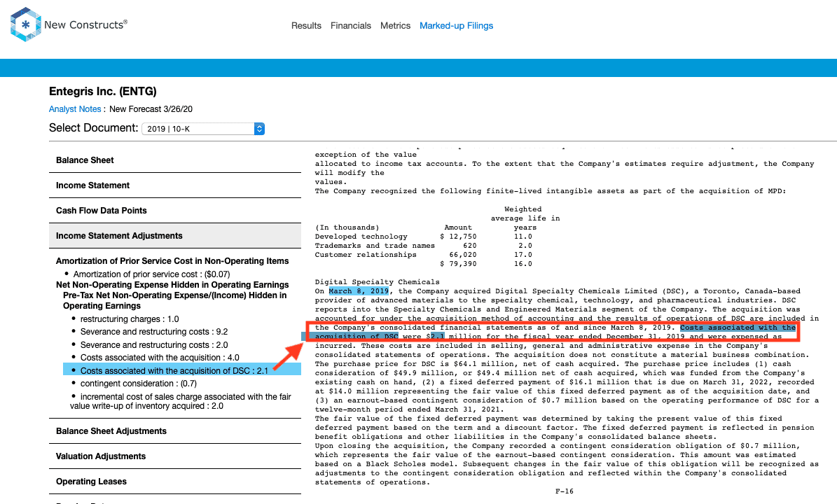The width and height of the screenshot is (837, 504).
Task: Open the Results page
Action: pyautogui.click(x=306, y=26)
